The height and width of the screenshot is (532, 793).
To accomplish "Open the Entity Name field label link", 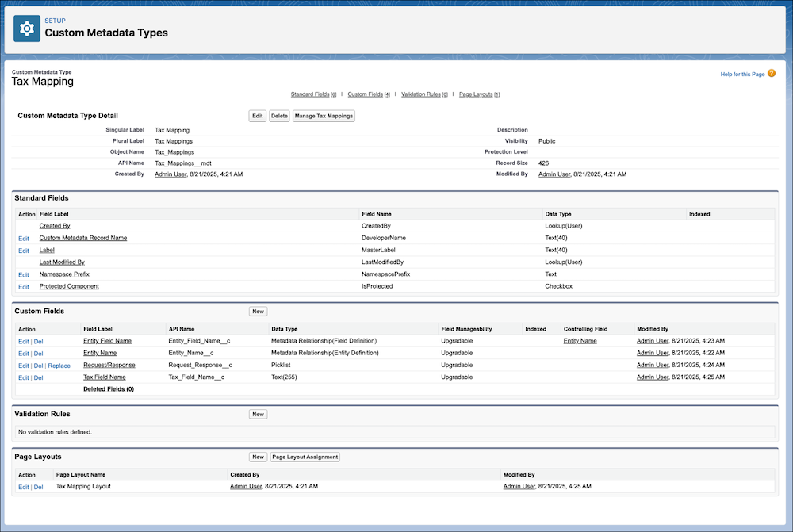I will (100, 353).
